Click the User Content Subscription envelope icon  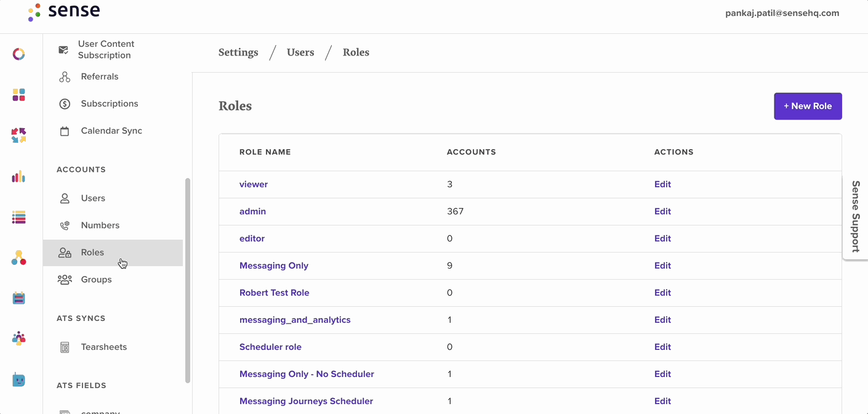point(63,49)
